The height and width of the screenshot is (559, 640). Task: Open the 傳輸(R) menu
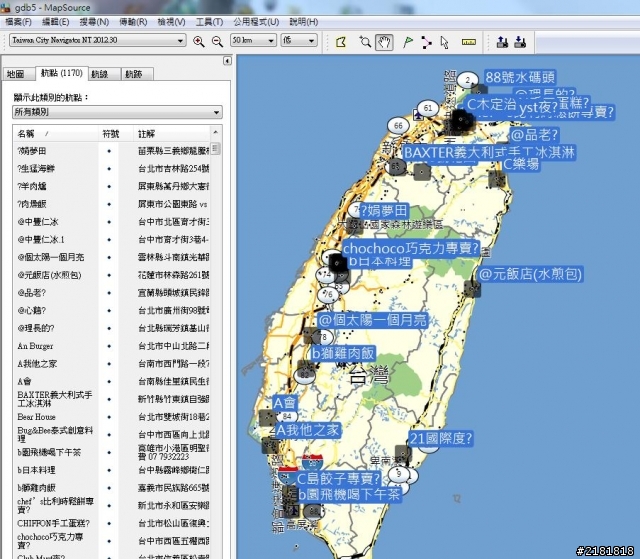[133, 22]
